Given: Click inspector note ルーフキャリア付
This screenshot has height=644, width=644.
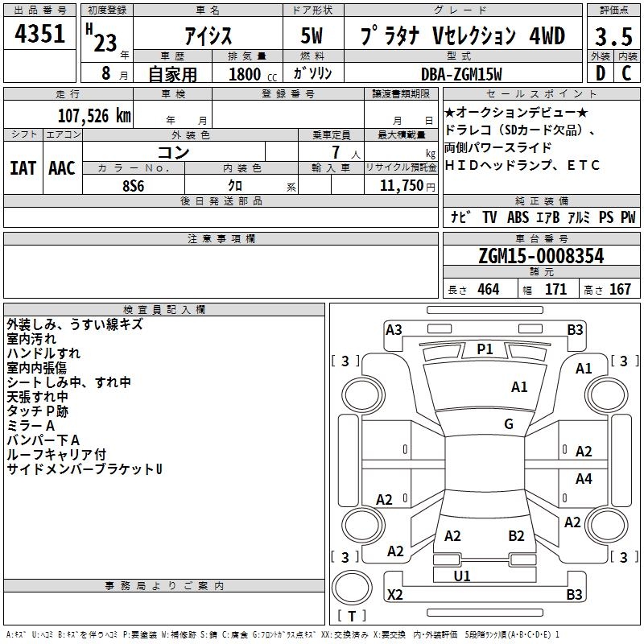Looking at the screenshot, I should [x=56, y=455].
